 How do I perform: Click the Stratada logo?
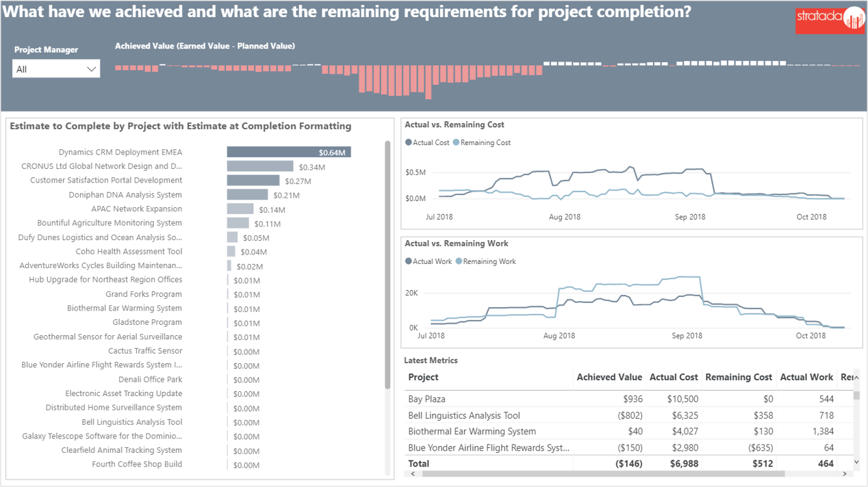coord(830,19)
